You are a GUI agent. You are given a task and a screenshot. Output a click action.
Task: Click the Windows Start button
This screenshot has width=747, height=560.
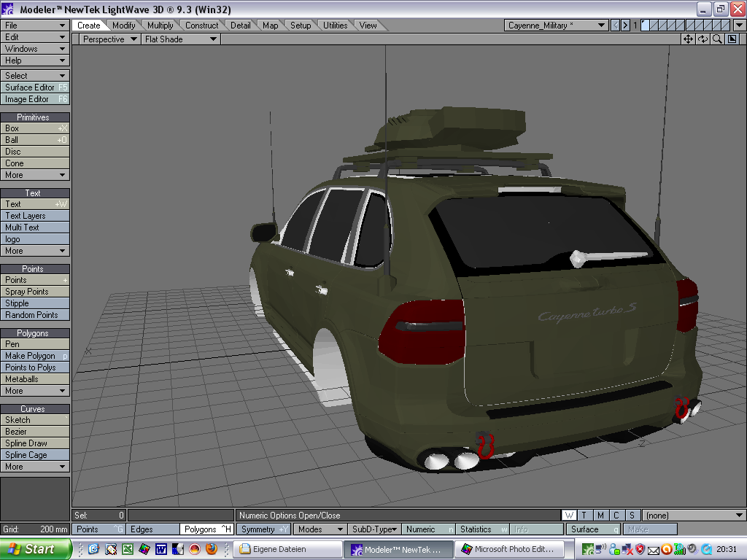click(x=35, y=549)
